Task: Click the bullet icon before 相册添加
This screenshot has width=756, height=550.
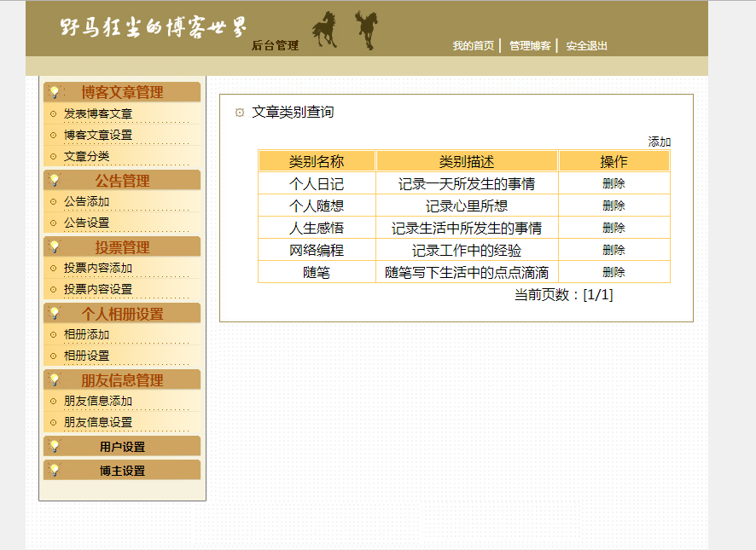Action: pos(54,335)
